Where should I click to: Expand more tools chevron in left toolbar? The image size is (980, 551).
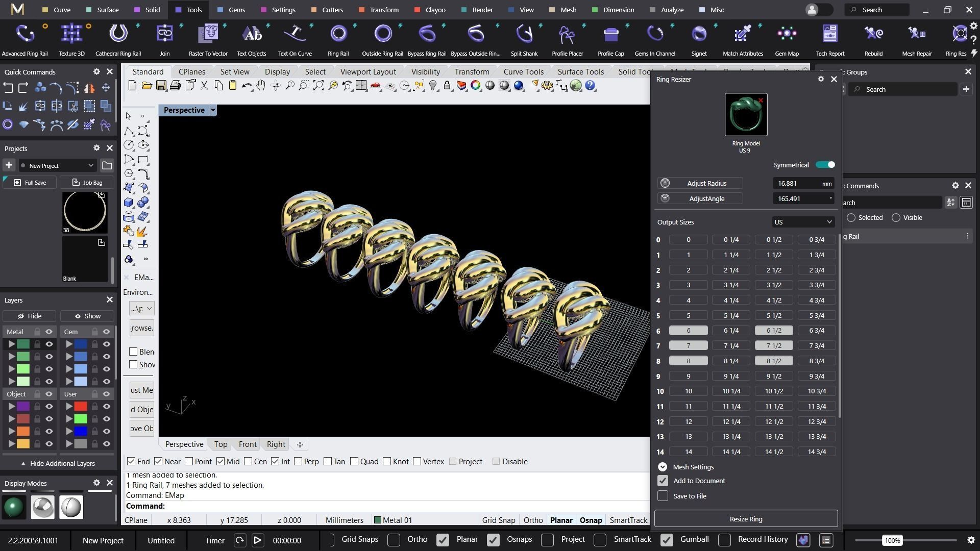coord(145,259)
